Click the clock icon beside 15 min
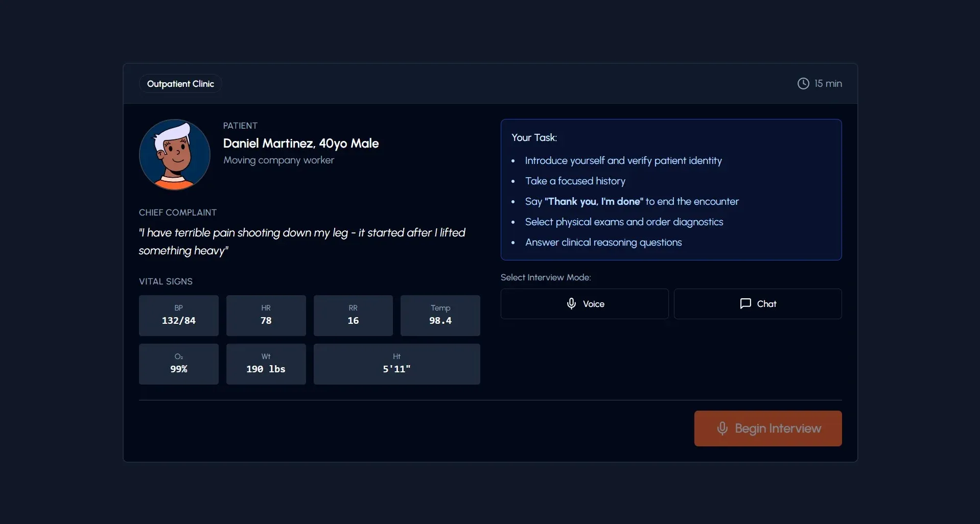 pyautogui.click(x=802, y=83)
